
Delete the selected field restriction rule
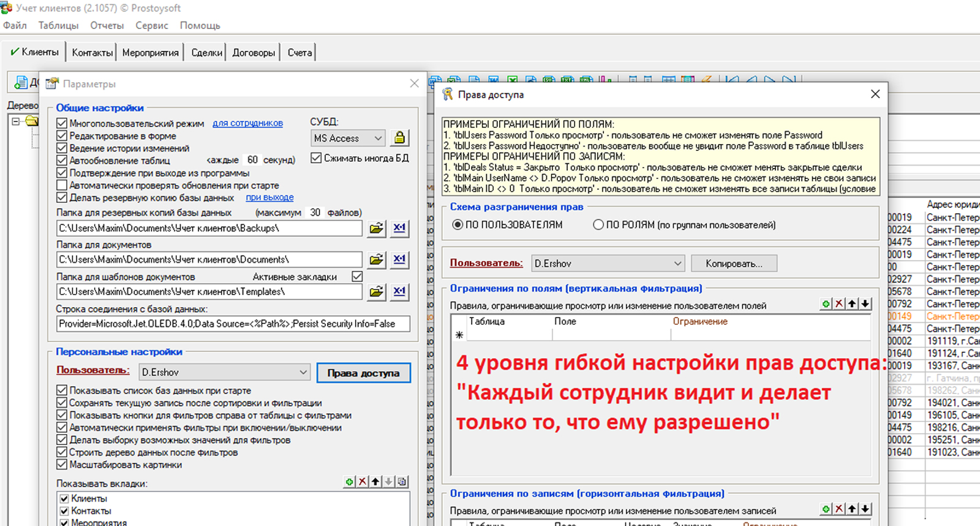[839, 303]
